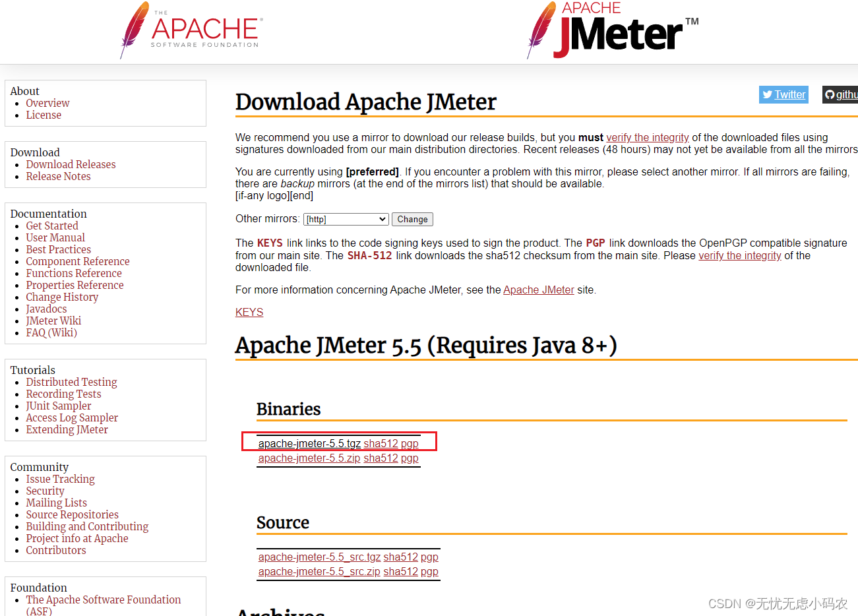
Task: Open sha512 for apache-jmeter-5.5_src.tgz
Action: point(400,557)
